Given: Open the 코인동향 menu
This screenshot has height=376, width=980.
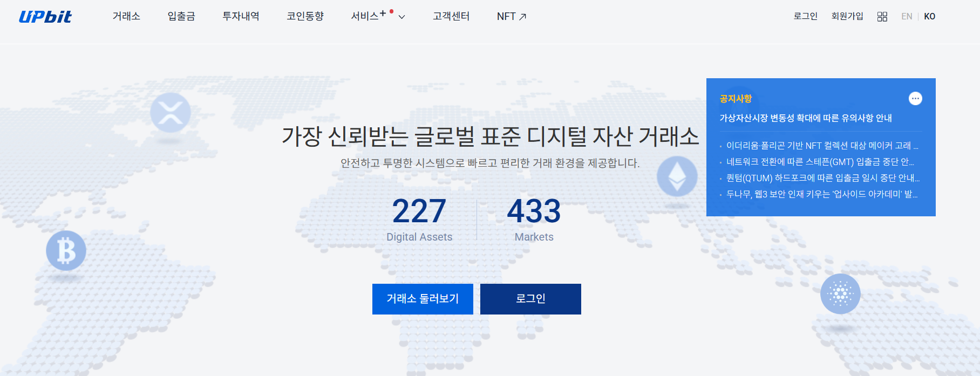Looking at the screenshot, I should tap(305, 17).
